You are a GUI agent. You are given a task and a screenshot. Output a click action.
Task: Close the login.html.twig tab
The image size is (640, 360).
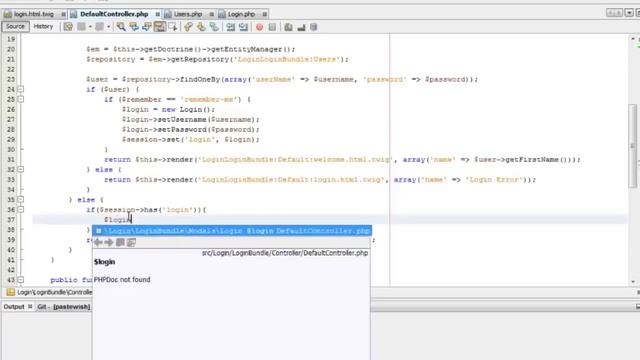point(63,14)
